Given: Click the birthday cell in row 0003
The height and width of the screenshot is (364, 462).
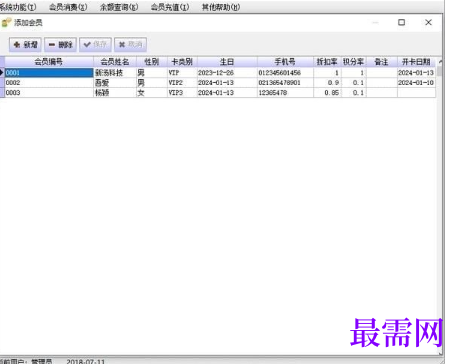Looking at the screenshot, I should pyautogui.click(x=227, y=93).
